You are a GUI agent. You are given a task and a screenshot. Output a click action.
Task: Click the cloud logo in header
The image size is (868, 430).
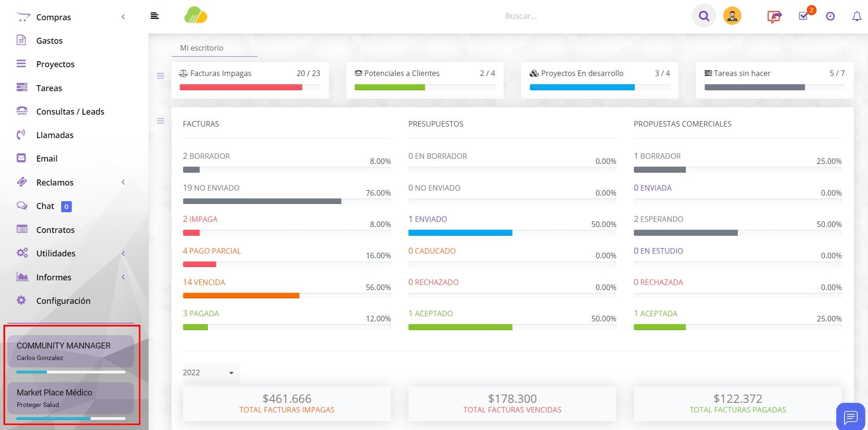coord(195,15)
